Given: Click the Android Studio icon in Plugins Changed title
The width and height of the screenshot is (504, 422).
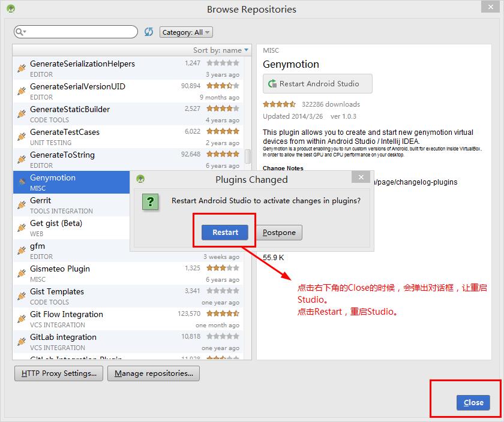Looking at the screenshot, I should [x=140, y=179].
